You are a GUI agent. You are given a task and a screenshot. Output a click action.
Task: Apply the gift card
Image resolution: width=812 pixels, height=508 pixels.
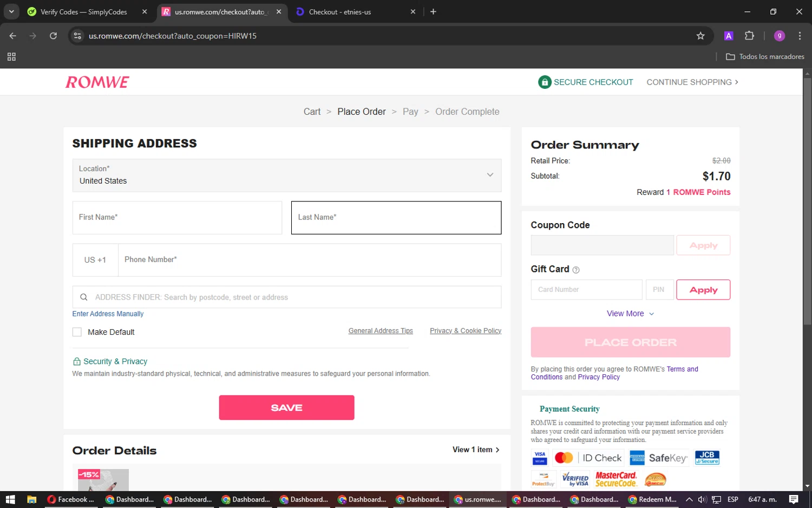(703, 290)
